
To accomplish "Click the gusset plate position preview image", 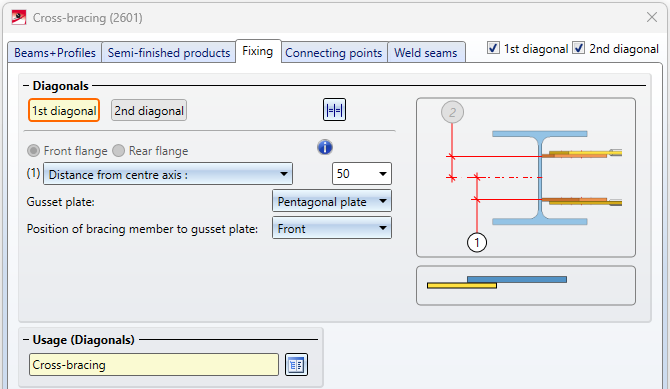I will [526, 286].
